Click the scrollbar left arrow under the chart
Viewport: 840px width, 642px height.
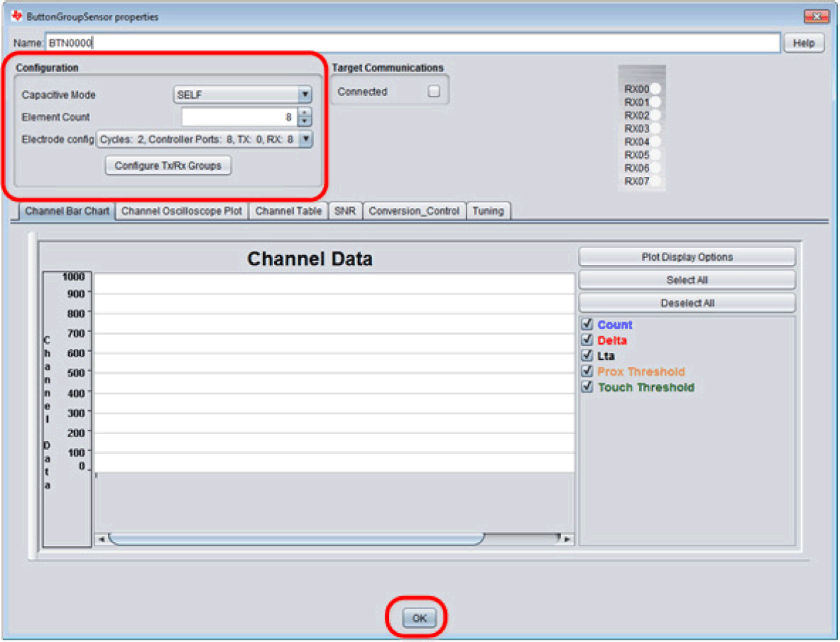101,539
